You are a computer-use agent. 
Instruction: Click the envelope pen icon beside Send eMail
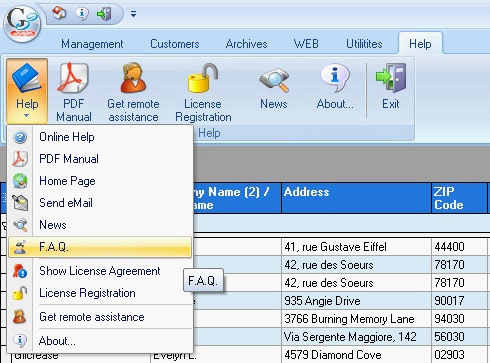coord(20,203)
